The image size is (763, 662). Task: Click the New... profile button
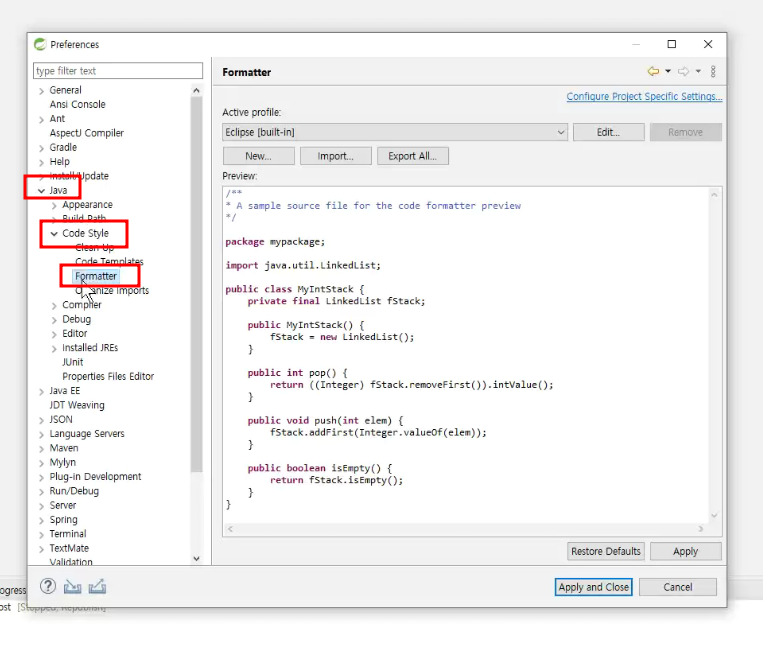(x=258, y=156)
